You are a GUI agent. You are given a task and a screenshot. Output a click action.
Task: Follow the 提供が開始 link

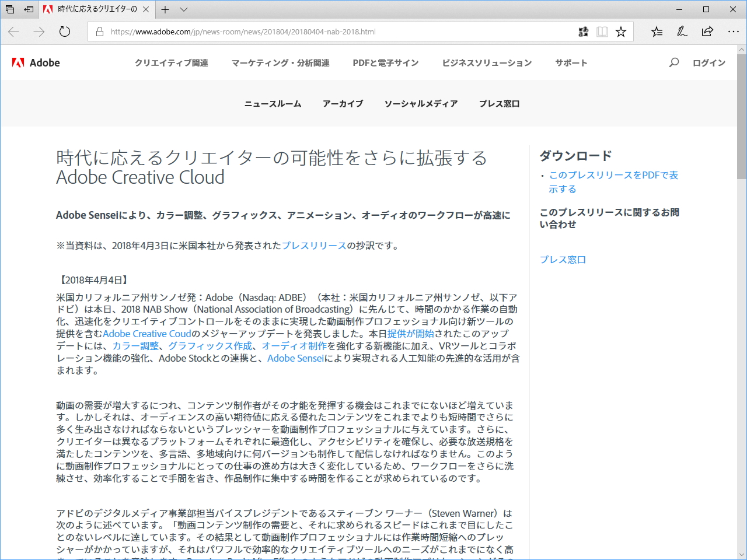tap(411, 334)
